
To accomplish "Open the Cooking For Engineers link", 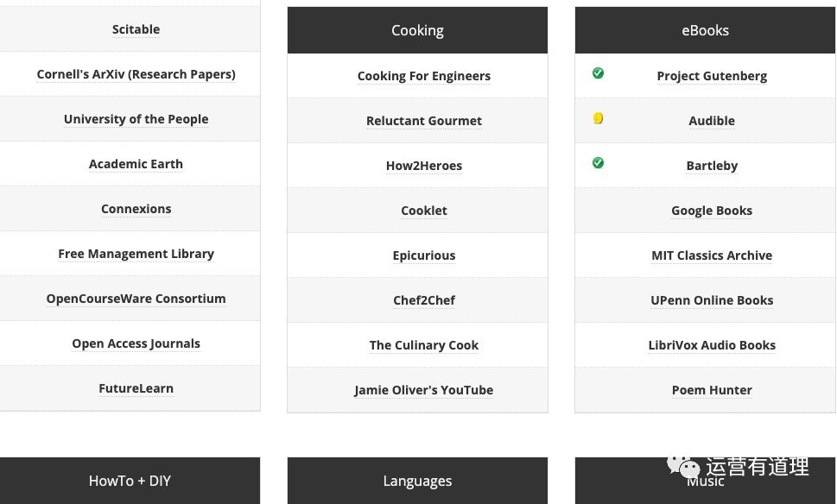I will 424,76.
